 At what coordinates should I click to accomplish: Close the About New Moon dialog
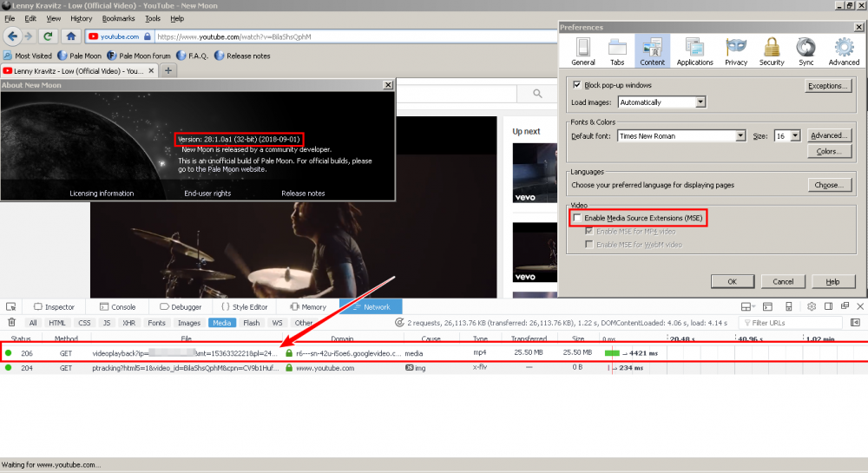point(388,85)
